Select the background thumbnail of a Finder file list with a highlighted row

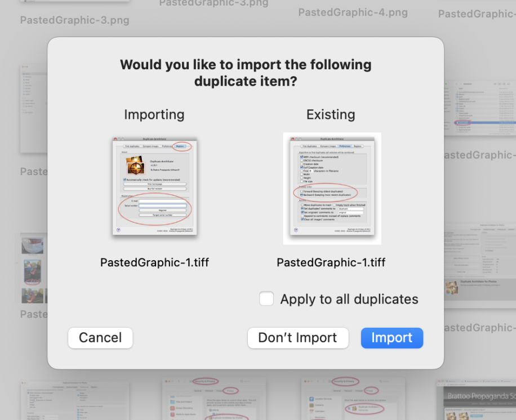(x=480, y=108)
